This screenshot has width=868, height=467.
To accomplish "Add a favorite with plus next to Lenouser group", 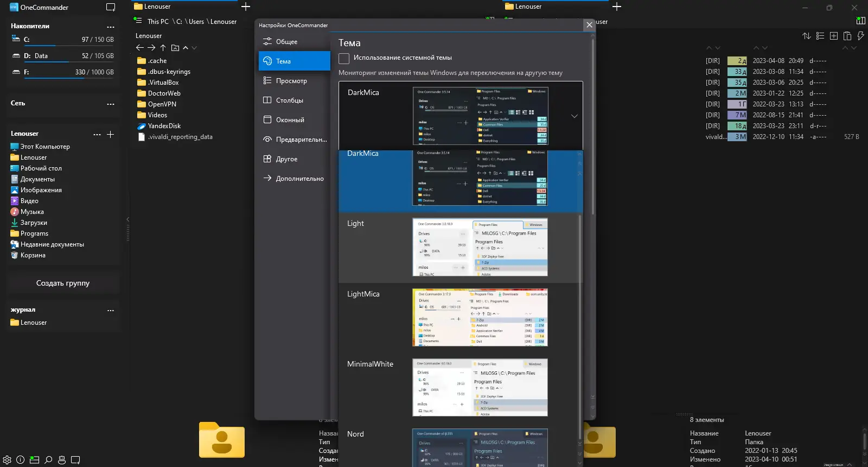I will point(110,134).
